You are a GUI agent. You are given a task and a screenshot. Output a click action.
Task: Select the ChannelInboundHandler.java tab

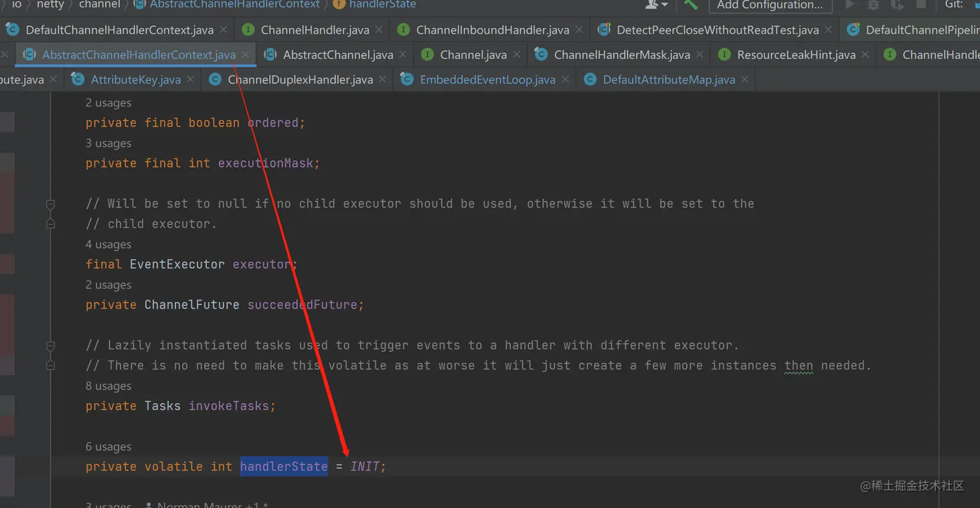coord(493,30)
